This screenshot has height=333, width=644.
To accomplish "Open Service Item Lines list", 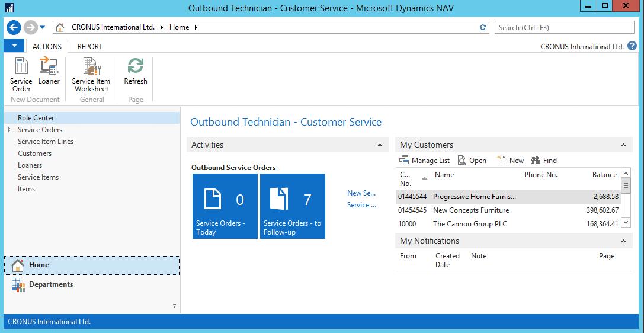I will [46, 142].
